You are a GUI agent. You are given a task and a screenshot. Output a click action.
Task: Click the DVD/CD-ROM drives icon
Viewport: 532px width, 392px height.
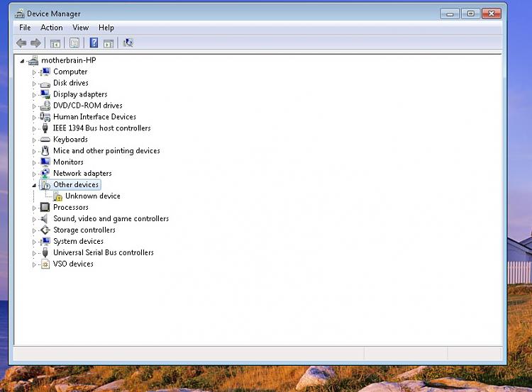45,106
